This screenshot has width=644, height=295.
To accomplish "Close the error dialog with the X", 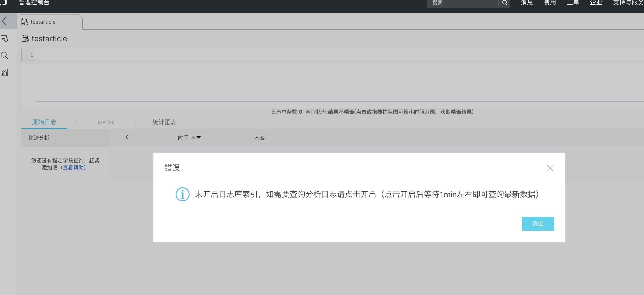I will [x=550, y=168].
